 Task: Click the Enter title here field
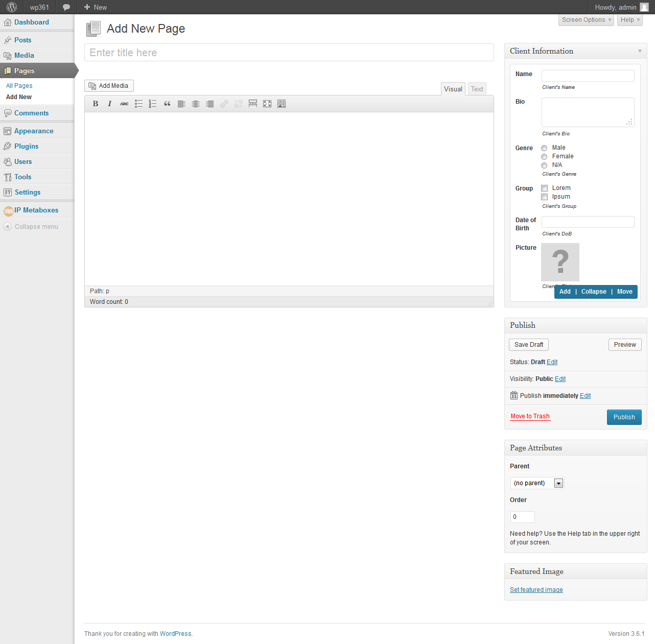pos(289,53)
